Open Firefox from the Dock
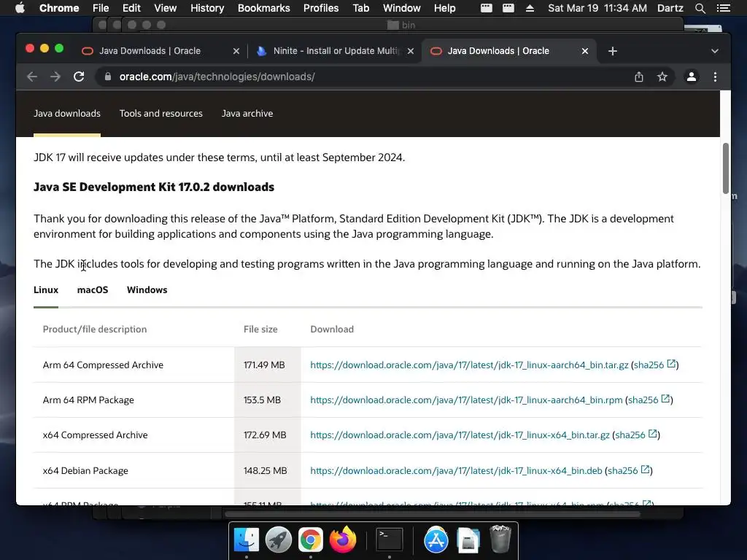Image resolution: width=747 pixels, height=560 pixels. [343, 540]
